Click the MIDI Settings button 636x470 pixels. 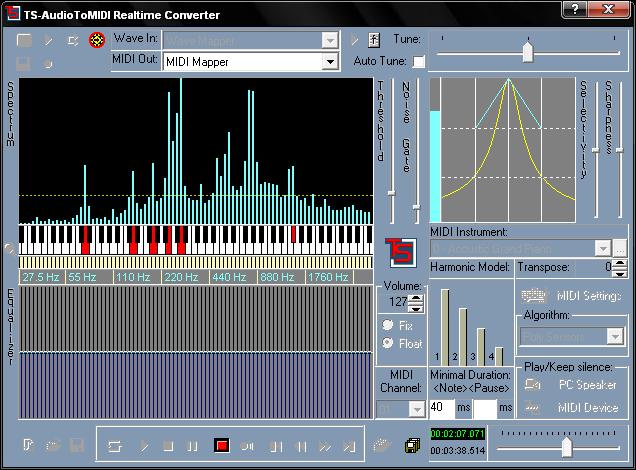[x=572, y=296]
